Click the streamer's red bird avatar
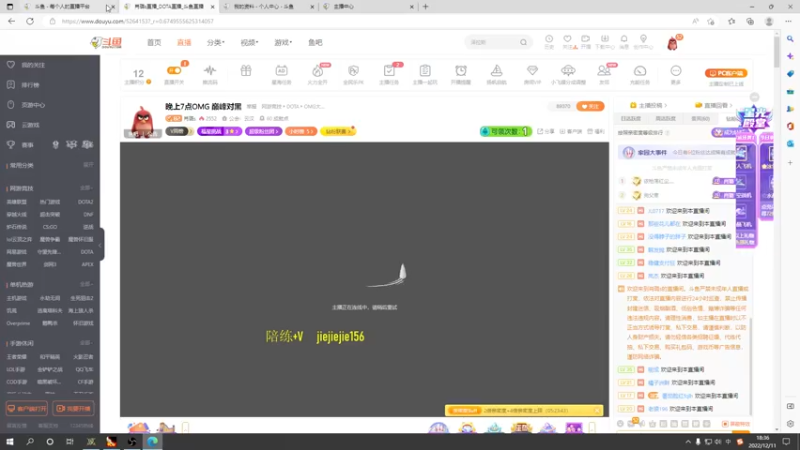This screenshot has width=800, height=450. (142, 121)
